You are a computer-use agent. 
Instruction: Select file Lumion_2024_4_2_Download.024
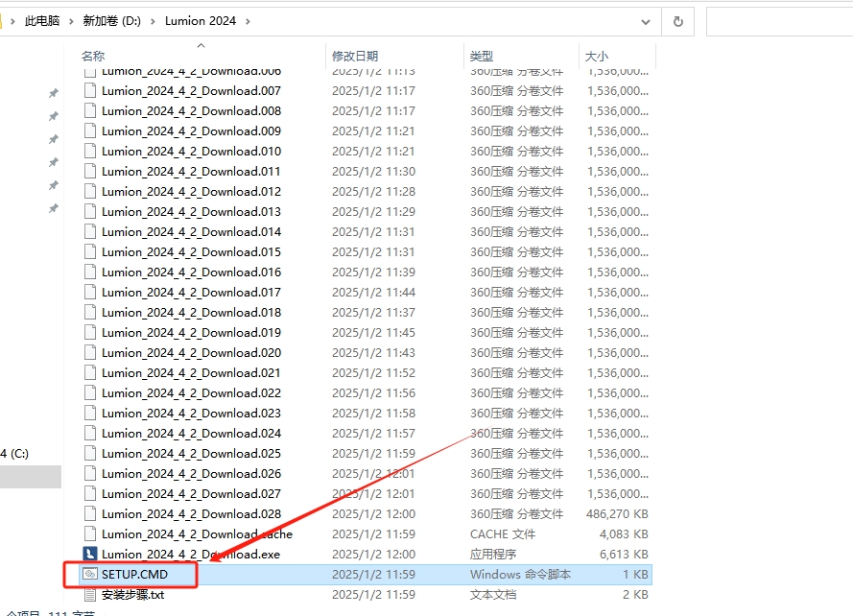(191, 433)
